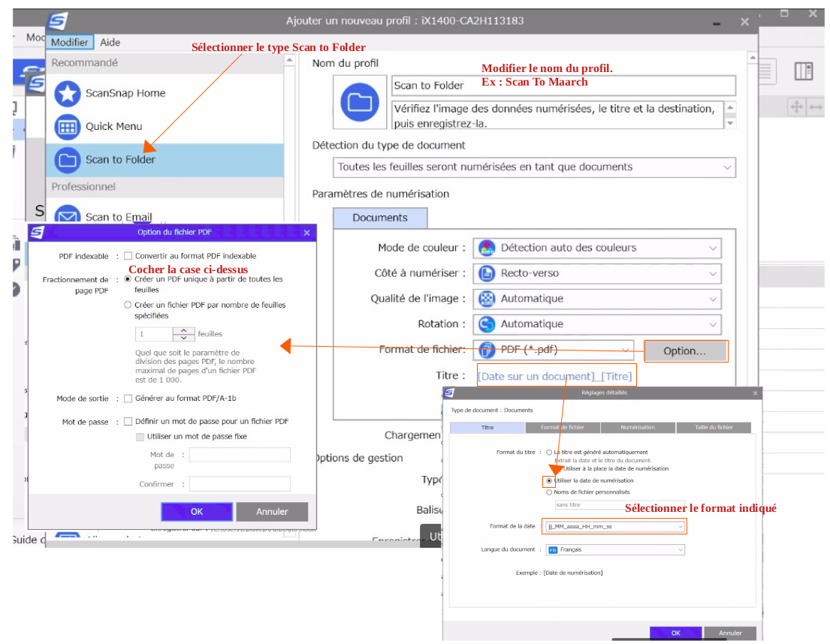Click the profile name text field

pos(563,86)
